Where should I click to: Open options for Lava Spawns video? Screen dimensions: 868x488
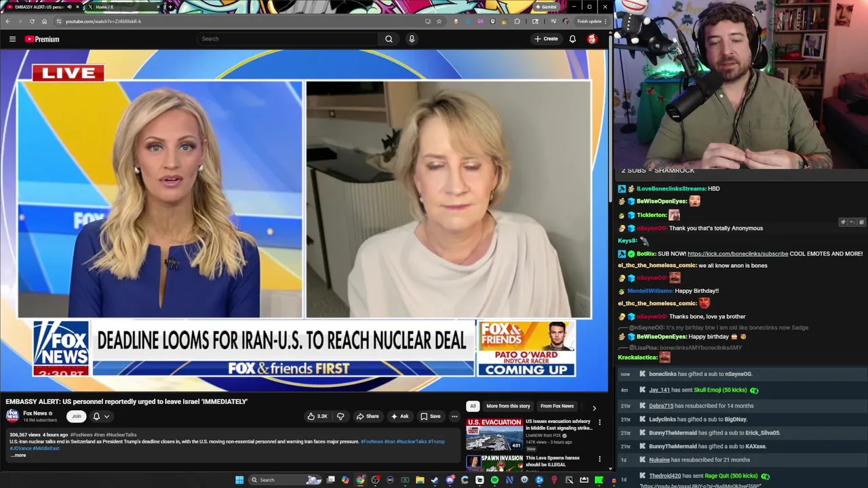599,459
